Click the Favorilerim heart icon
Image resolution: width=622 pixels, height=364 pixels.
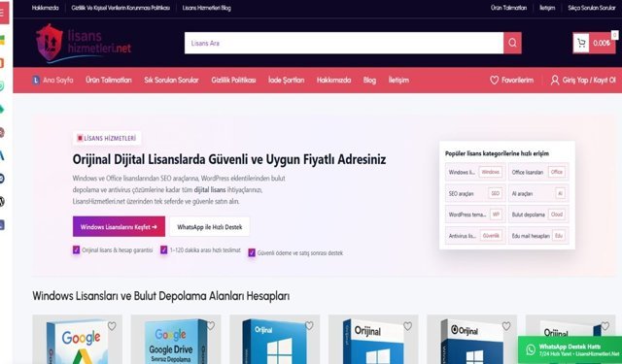point(494,80)
